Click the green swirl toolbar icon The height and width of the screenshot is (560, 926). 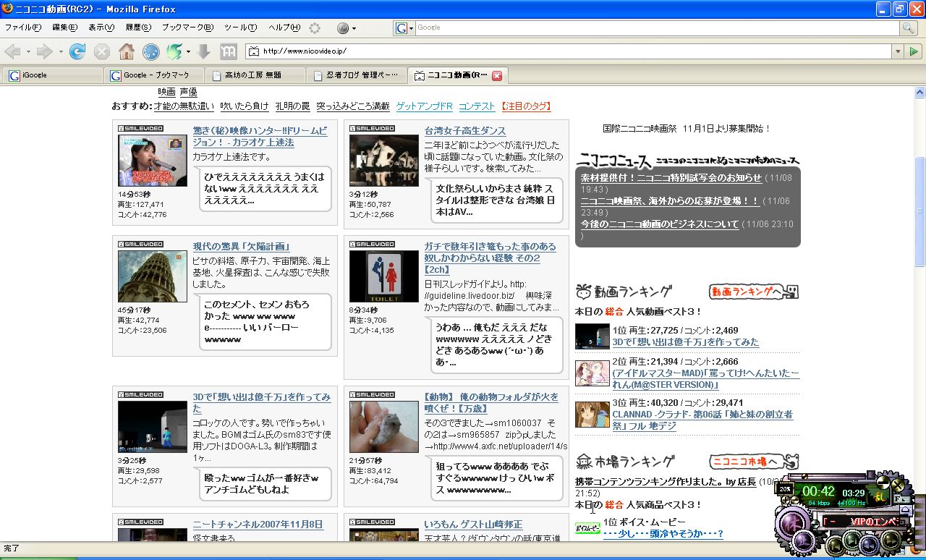click(x=174, y=51)
